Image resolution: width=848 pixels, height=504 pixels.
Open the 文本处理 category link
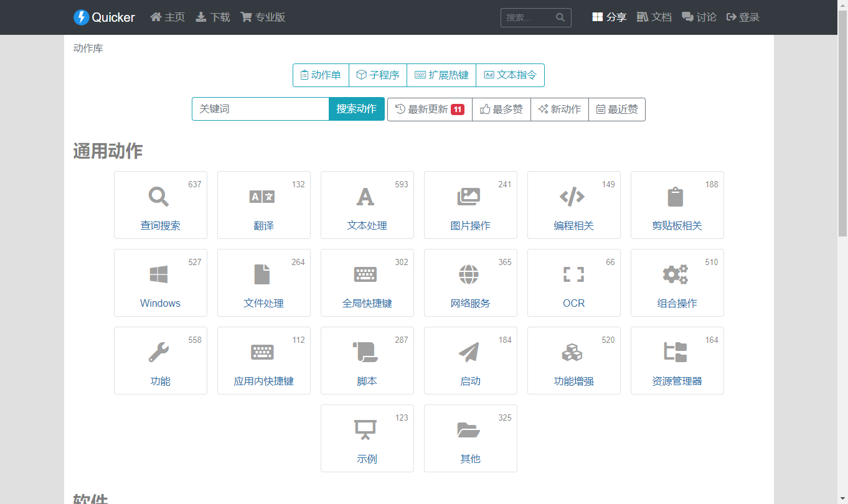pyautogui.click(x=367, y=225)
